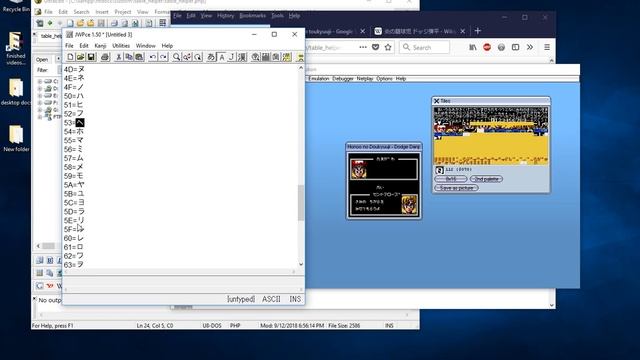Open emulator Options menu

(384, 78)
